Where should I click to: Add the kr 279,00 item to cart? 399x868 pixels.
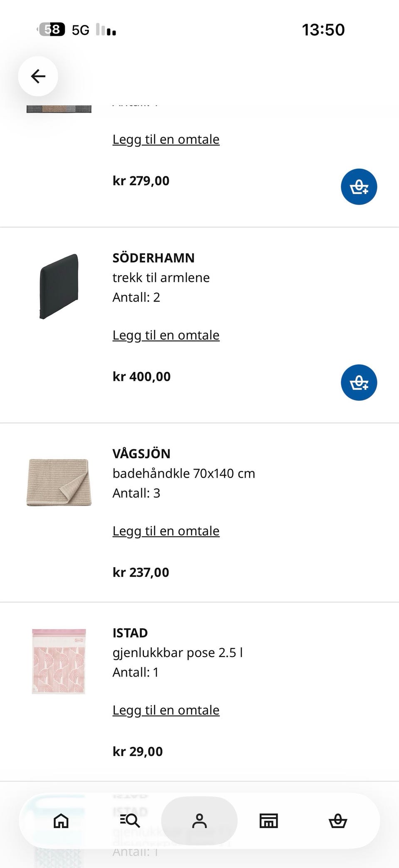coord(359,187)
